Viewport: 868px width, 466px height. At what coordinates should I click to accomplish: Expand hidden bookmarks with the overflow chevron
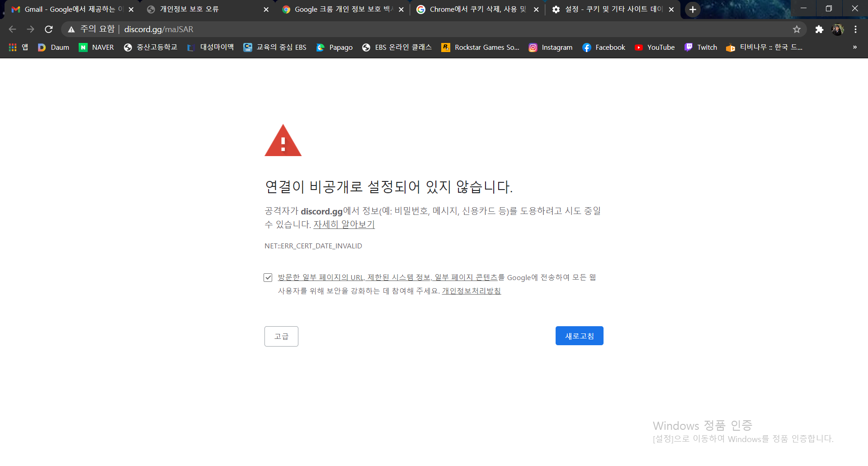pos(854,47)
